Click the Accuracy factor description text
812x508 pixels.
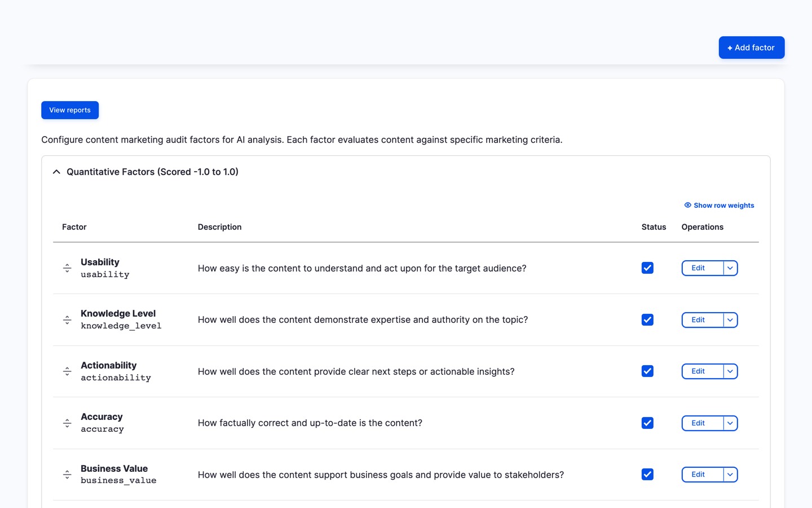pyautogui.click(x=310, y=423)
